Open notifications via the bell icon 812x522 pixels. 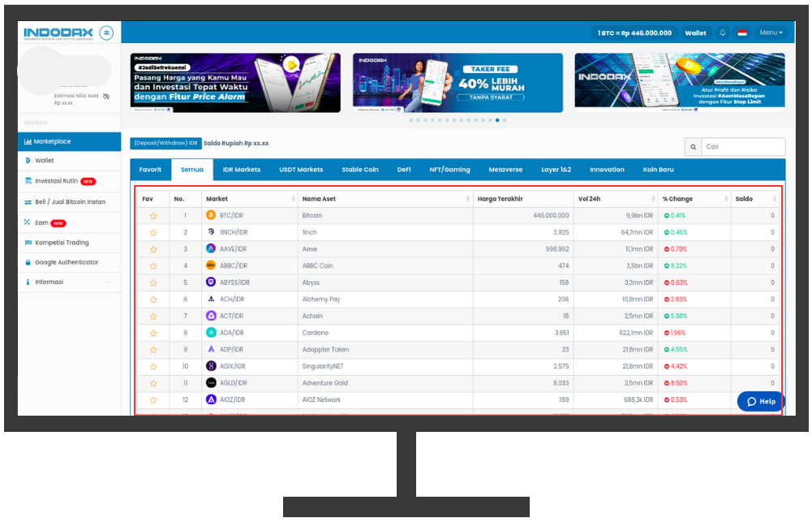point(723,33)
